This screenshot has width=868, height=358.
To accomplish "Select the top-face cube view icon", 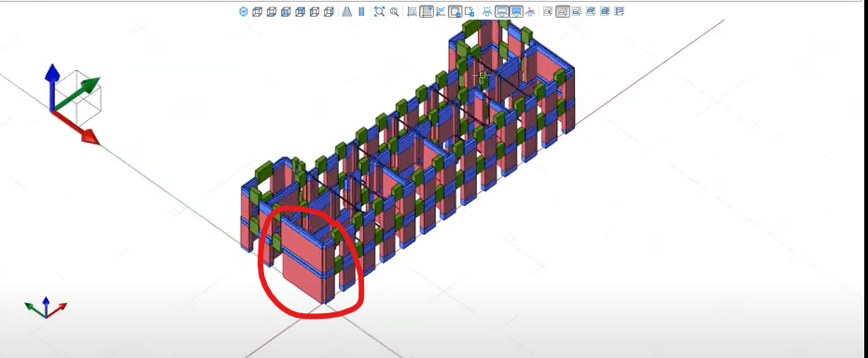I will pos(258,11).
